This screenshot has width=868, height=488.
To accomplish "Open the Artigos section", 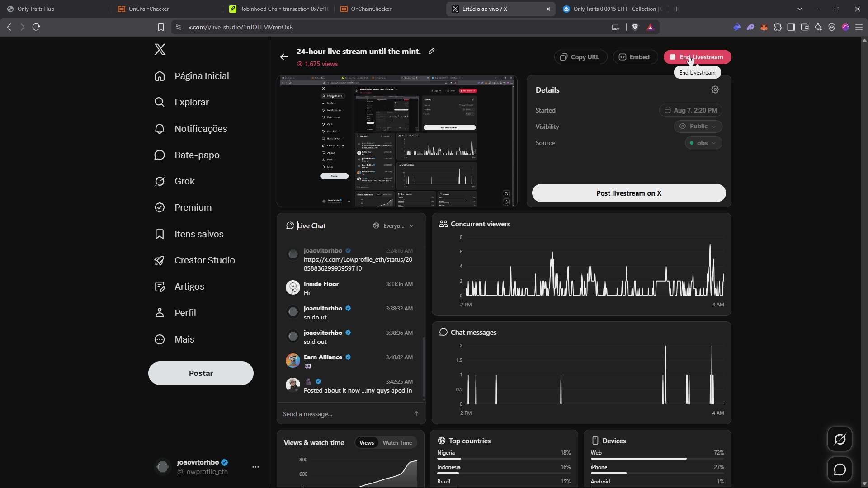I will click(179, 286).
